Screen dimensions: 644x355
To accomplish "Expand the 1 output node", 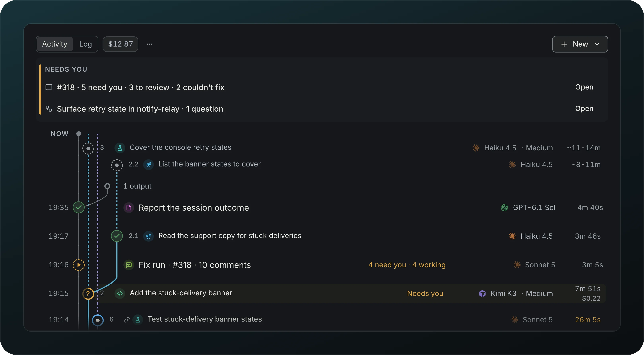I will 107,186.
